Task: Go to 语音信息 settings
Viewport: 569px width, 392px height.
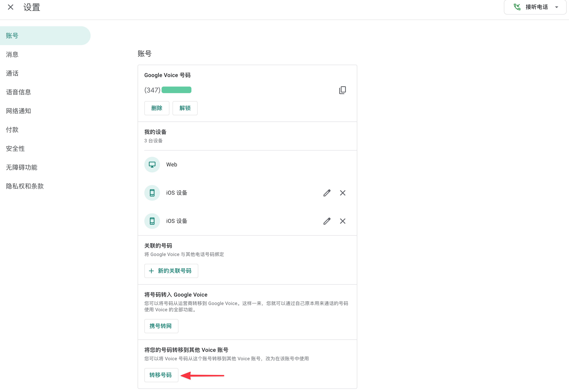Action: point(18,92)
